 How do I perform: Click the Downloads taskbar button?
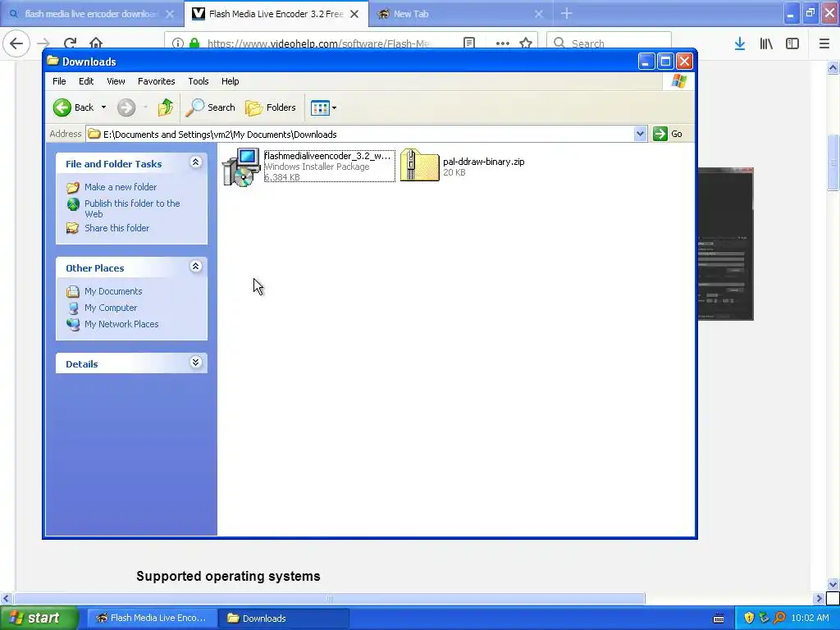284,619
